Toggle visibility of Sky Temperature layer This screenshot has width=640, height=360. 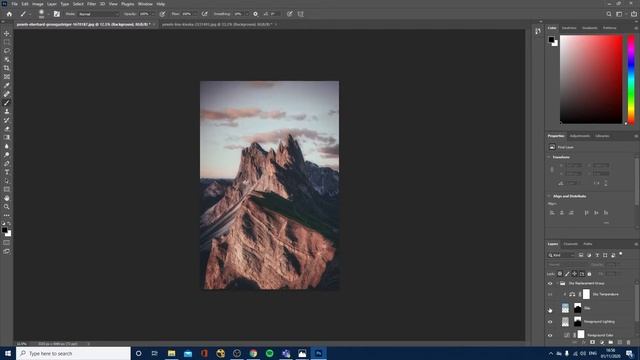coord(550,294)
